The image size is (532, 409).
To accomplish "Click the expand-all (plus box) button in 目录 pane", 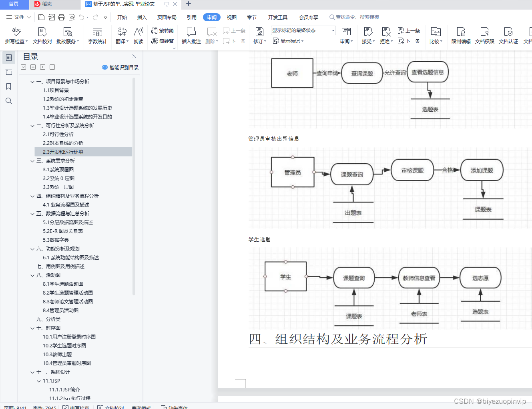I will (42, 67).
